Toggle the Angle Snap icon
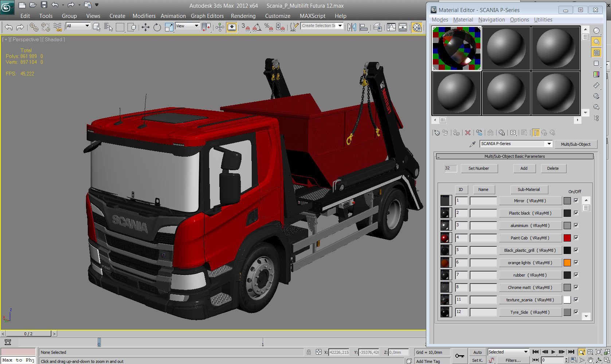 tap(257, 27)
